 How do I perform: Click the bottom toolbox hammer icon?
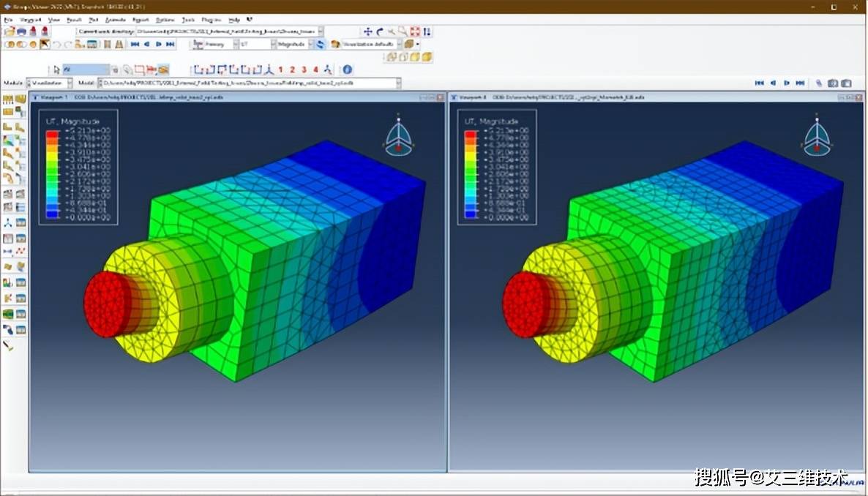click(8, 346)
